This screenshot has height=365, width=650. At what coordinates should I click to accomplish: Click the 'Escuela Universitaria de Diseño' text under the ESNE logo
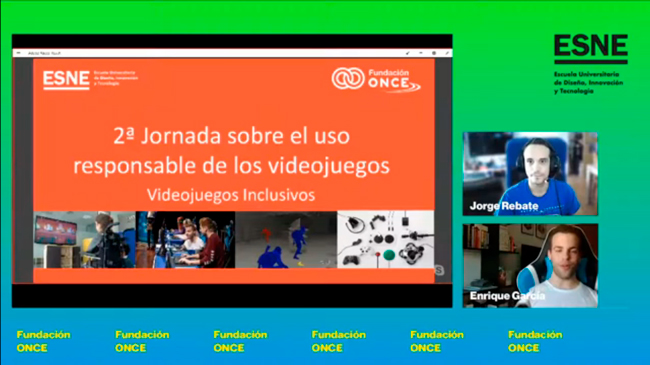[x=589, y=83]
